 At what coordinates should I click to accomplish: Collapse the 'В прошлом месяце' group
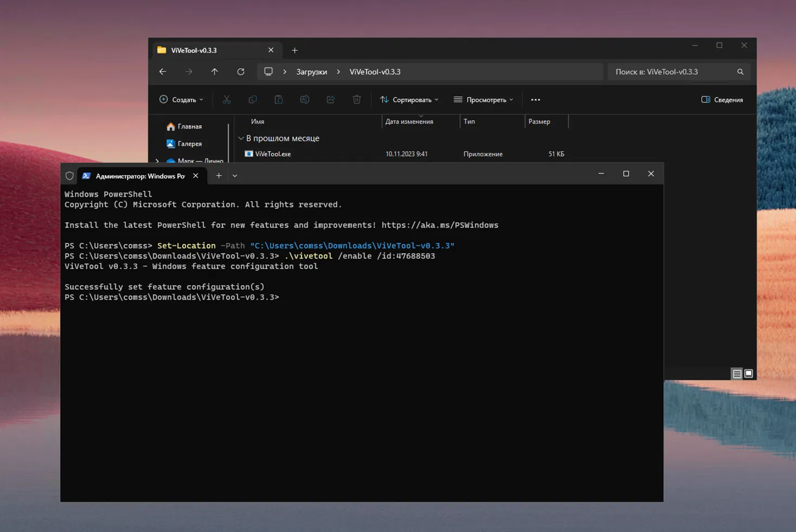[241, 138]
